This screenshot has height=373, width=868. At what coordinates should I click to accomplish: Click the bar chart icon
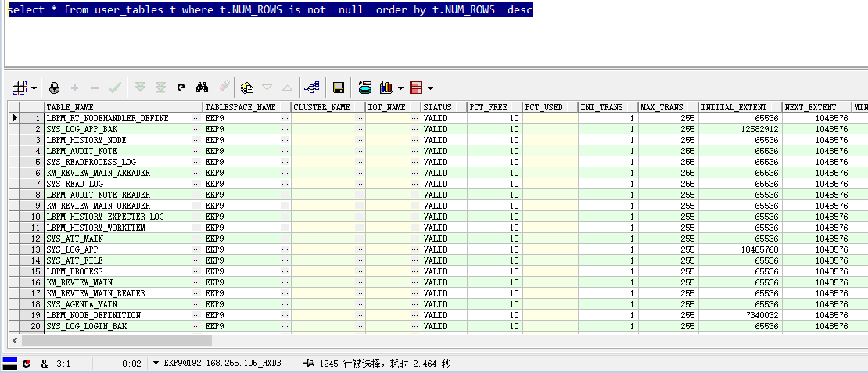[x=386, y=88]
